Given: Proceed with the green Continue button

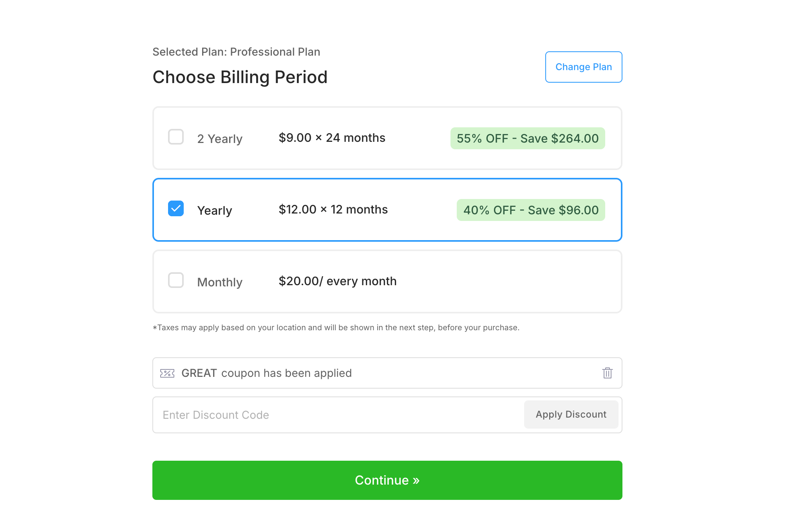Looking at the screenshot, I should coord(387,480).
